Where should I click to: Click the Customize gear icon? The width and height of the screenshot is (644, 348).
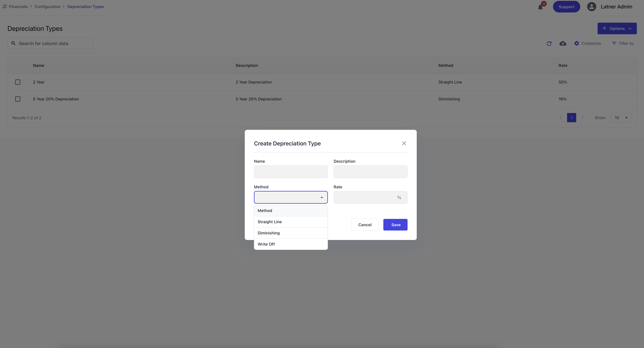point(577,43)
